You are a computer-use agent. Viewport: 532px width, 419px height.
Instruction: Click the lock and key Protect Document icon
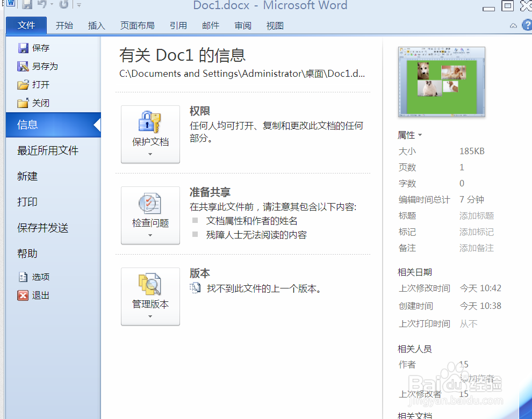tap(149, 121)
